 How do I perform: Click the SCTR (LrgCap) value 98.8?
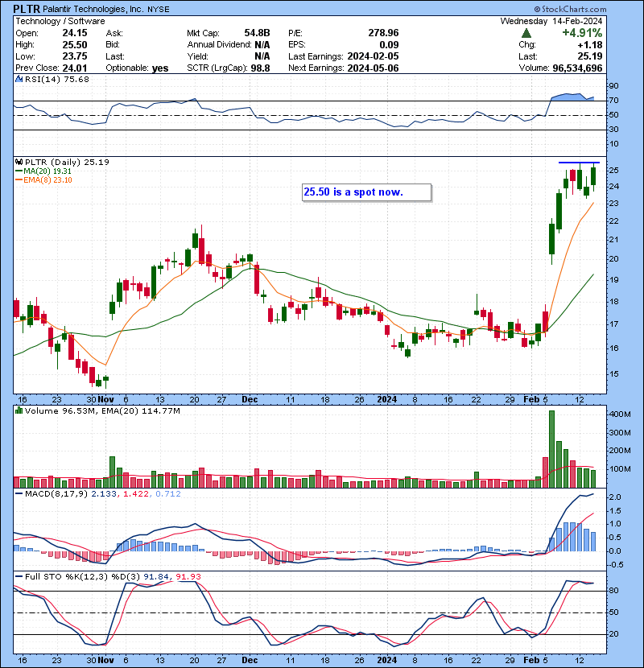[x=260, y=68]
